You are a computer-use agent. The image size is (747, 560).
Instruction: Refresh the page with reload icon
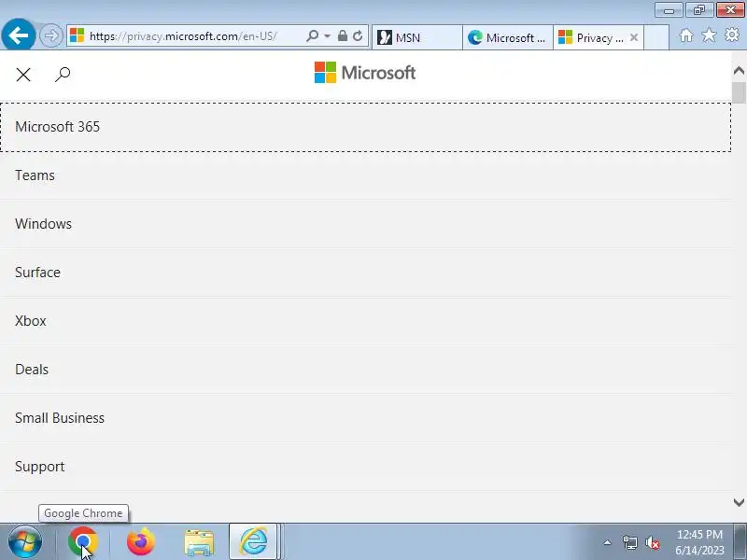pyautogui.click(x=358, y=36)
